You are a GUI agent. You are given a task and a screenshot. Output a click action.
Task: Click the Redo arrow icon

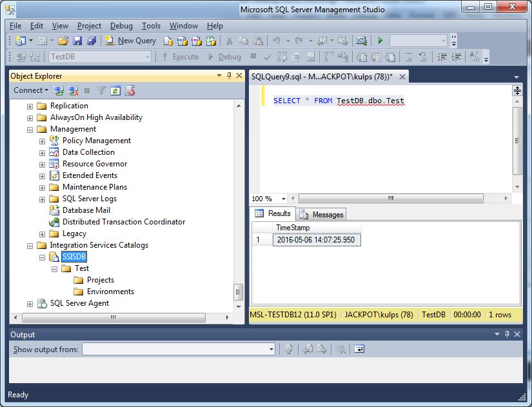(299, 41)
